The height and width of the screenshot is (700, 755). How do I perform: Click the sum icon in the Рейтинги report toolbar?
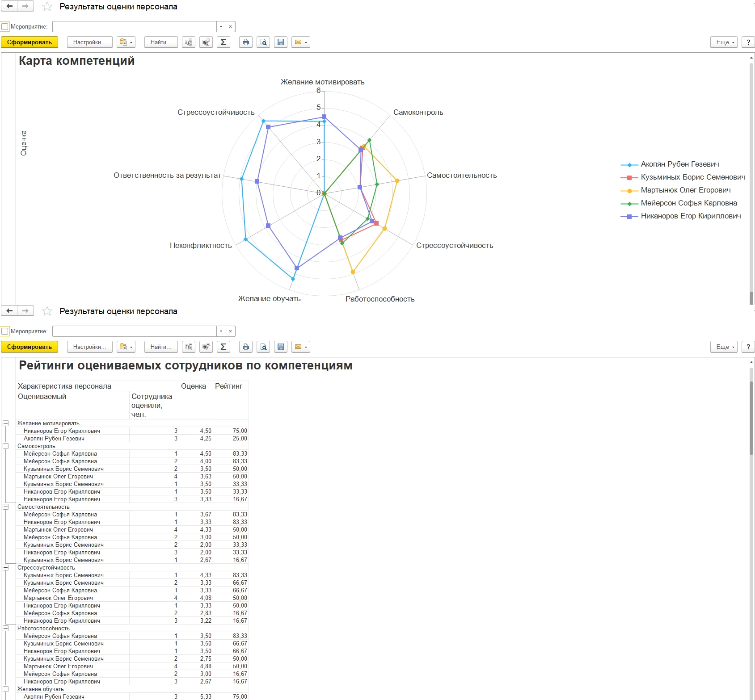tap(224, 347)
